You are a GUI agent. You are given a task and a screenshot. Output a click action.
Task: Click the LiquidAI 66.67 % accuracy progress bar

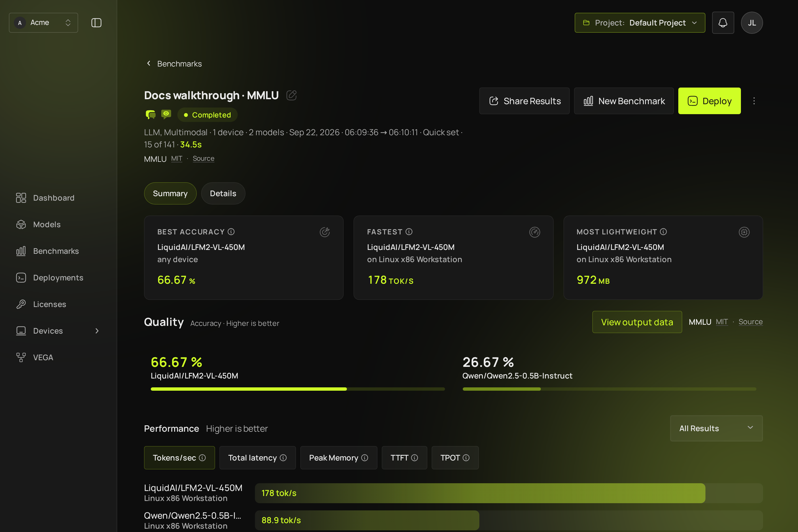298,389
